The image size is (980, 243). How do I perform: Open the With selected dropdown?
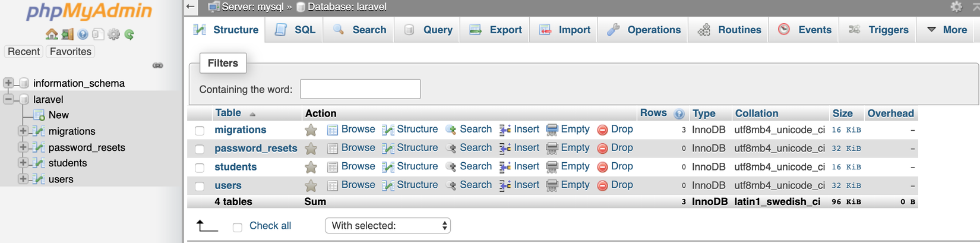388,226
